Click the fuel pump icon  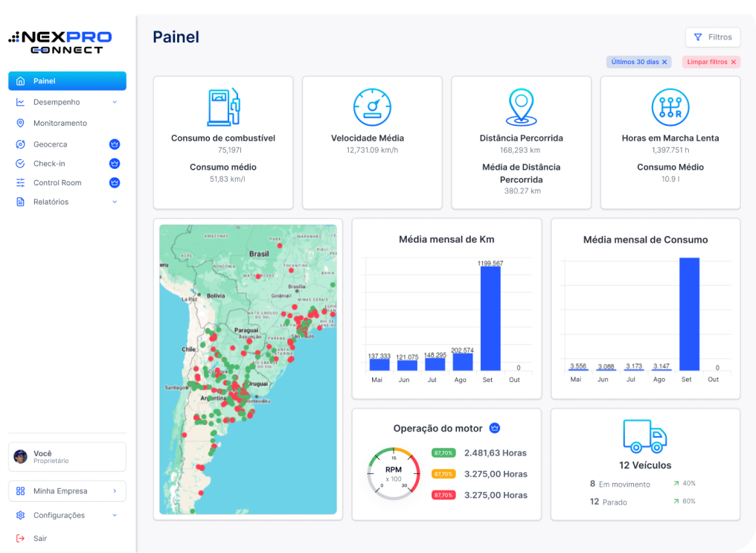[223, 107]
